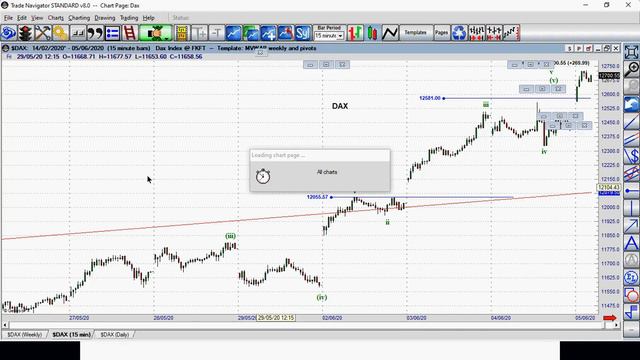Click the magnifier zoom tool

631,69
